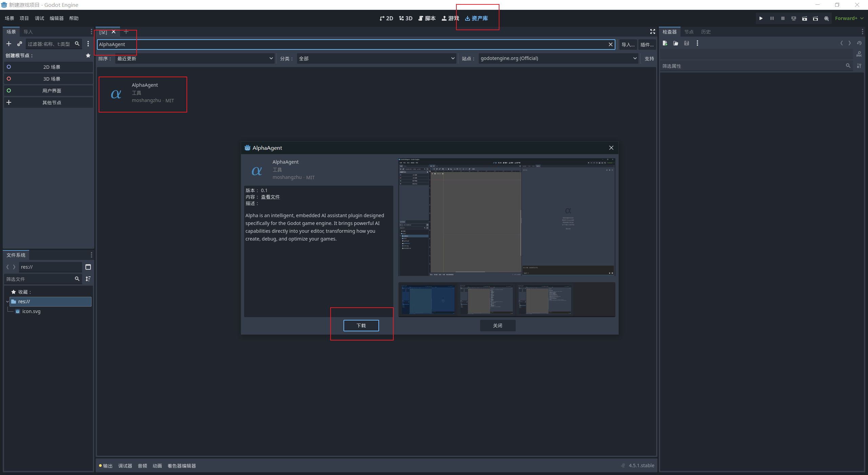Open the sort order dropdown

pos(195,58)
